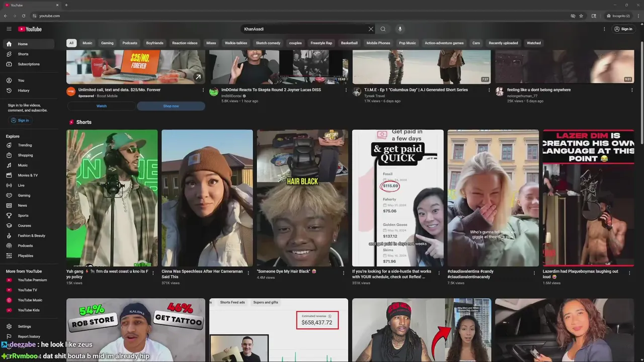Open a new browser tab
Viewport: 644px width, 362px height.
(x=66, y=5)
